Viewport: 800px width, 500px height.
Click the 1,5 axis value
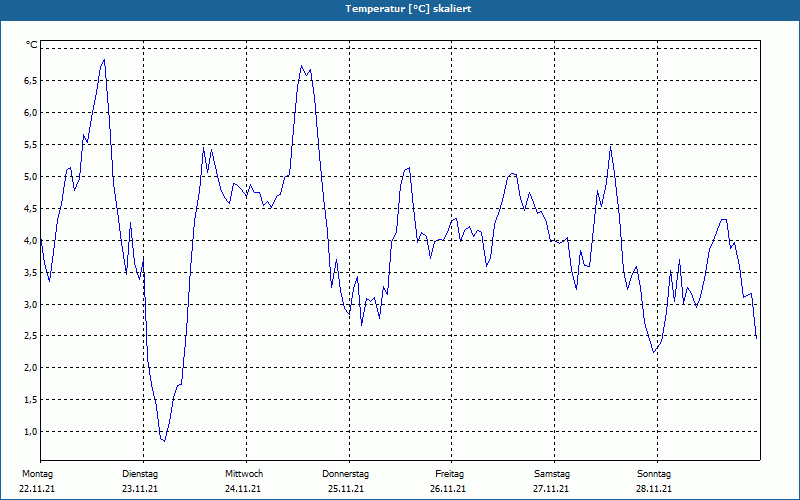(x=31, y=399)
